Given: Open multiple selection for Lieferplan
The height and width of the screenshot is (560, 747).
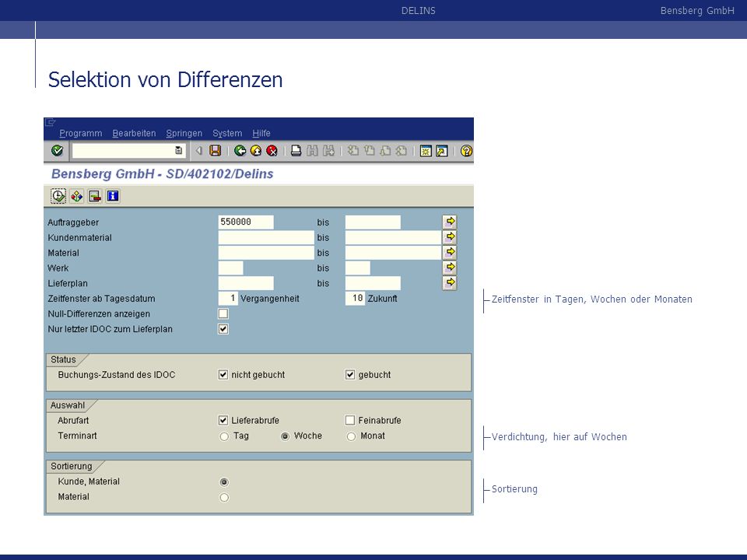Looking at the screenshot, I should pos(450,283).
